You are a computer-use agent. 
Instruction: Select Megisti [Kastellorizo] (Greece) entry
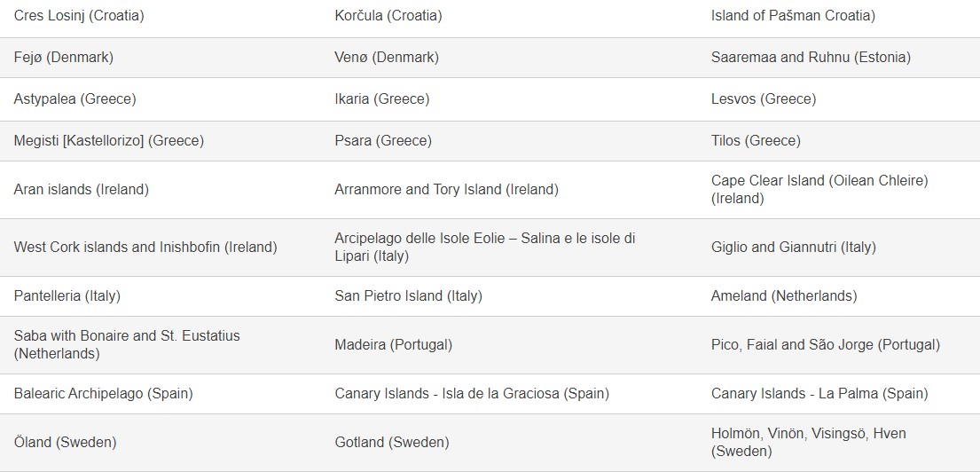point(109,141)
